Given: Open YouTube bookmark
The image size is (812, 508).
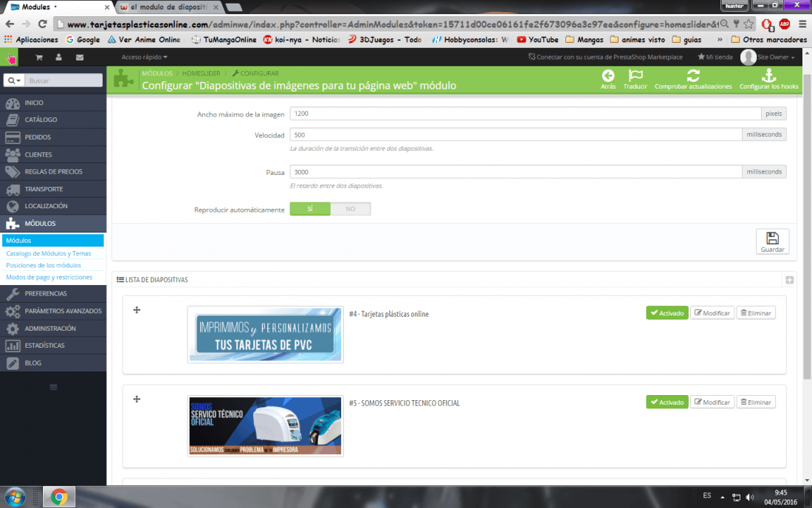Looking at the screenshot, I should [x=537, y=39].
